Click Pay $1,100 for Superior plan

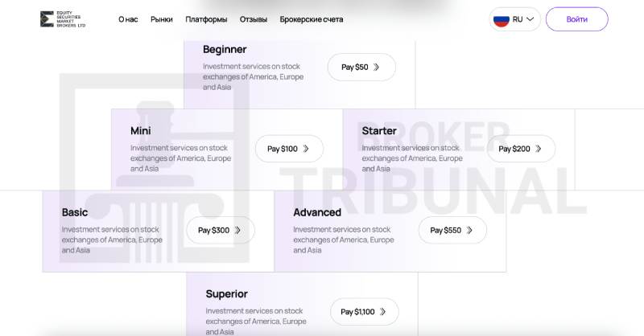(x=364, y=312)
